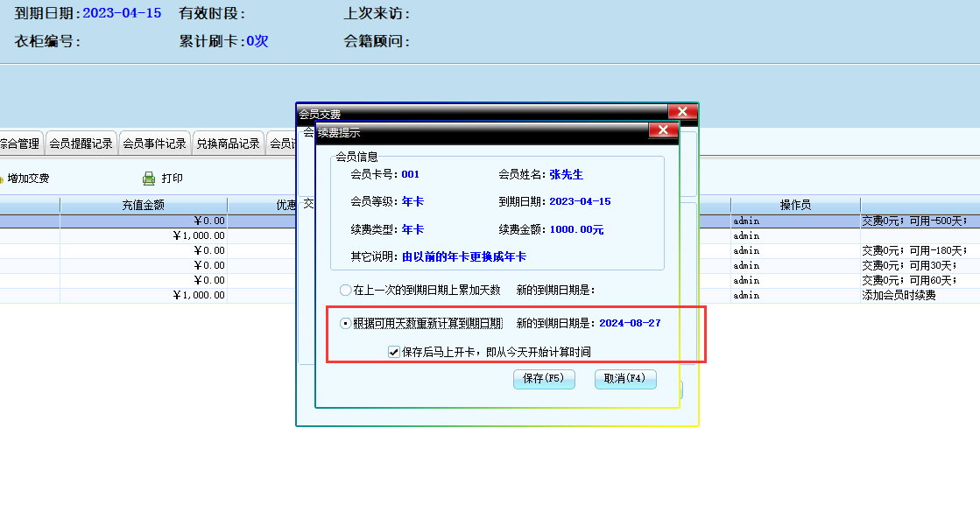980x505 pixels.
Task: Click the new expiry date 2024-08-27
Action: point(630,323)
